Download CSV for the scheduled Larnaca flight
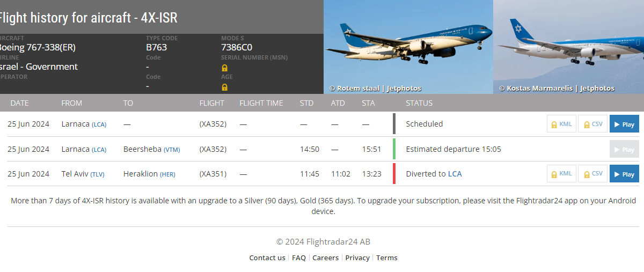This screenshot has width=644, height=272. 592,124
